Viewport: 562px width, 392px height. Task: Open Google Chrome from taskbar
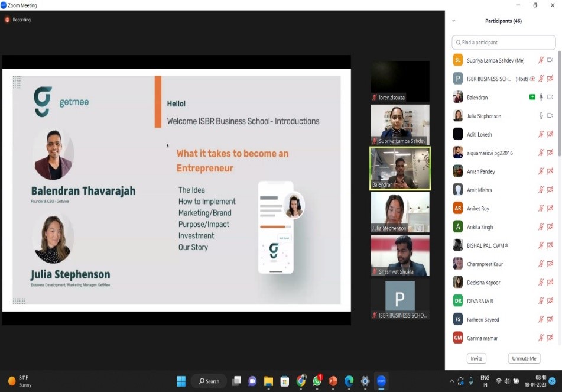301,381
